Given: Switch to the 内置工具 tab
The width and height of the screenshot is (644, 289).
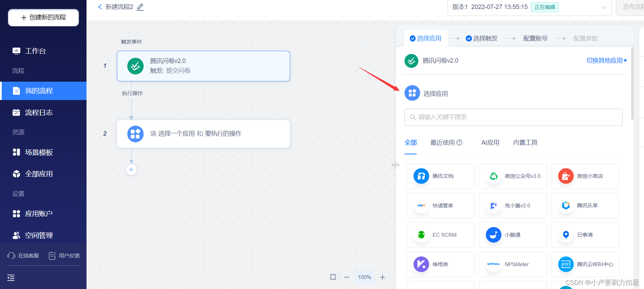Looking at the screenshot, I should point(525,143).
